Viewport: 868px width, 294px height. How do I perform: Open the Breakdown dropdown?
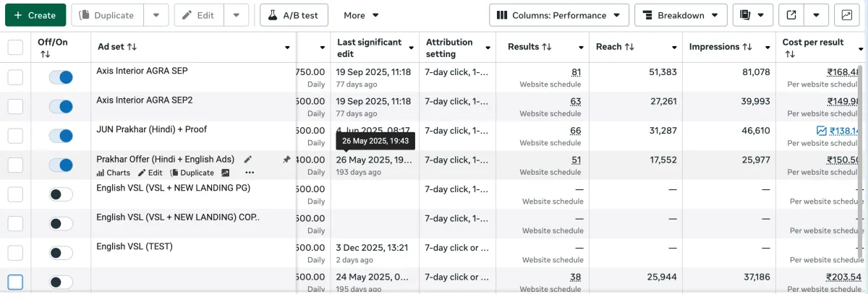pos(681,15)
